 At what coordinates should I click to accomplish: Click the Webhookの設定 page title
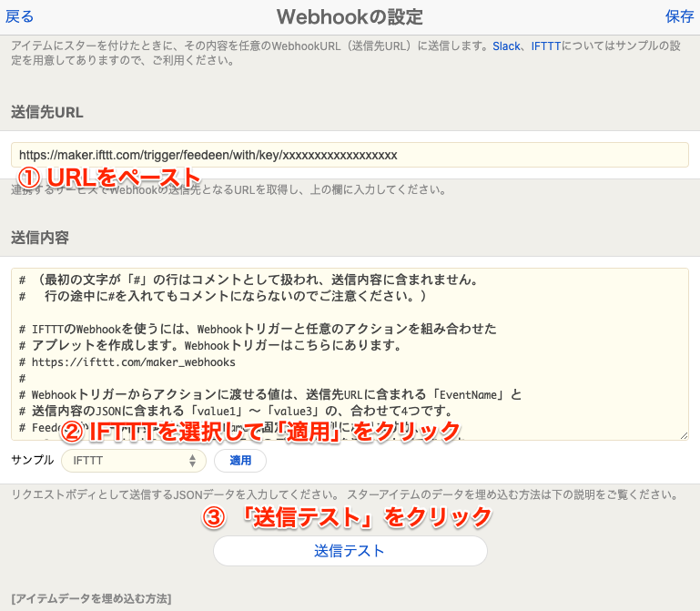(x=350, y=16)
